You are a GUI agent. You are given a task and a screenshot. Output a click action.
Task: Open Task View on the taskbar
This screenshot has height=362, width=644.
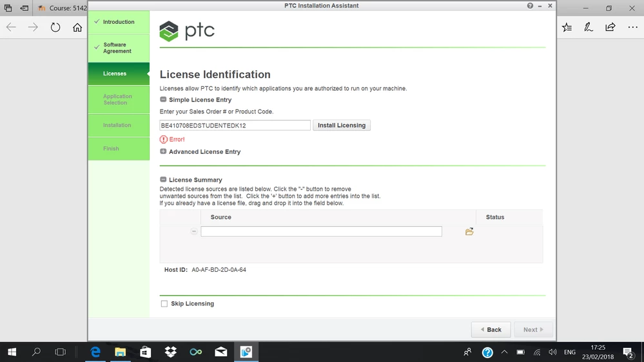click(61, 352)
